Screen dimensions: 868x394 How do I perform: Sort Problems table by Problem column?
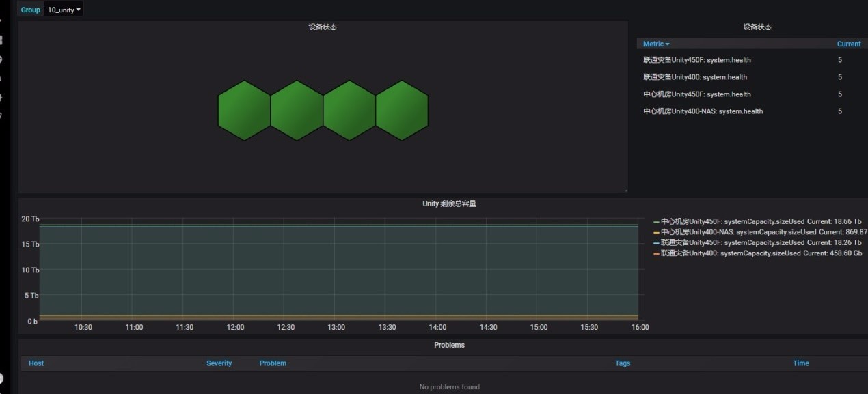point(273,363)
